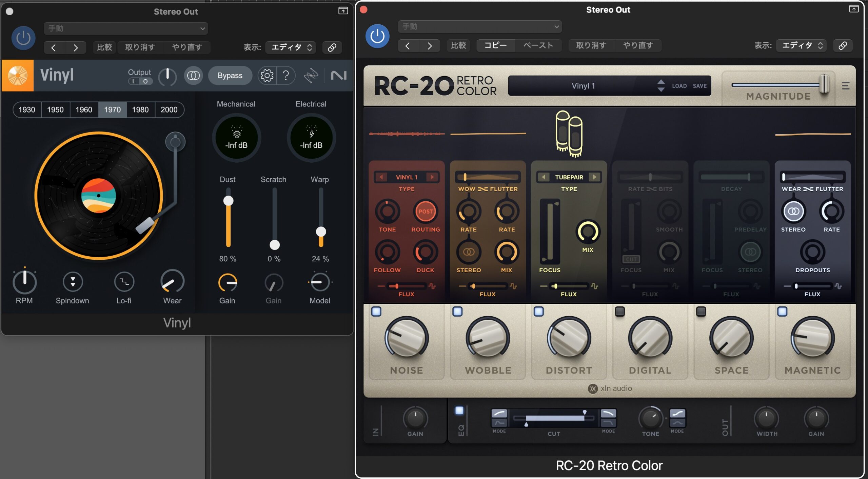The image size is (868, 479).
Task: Select next distort type right of TUBEPAIR
Action: pos(594,177)
